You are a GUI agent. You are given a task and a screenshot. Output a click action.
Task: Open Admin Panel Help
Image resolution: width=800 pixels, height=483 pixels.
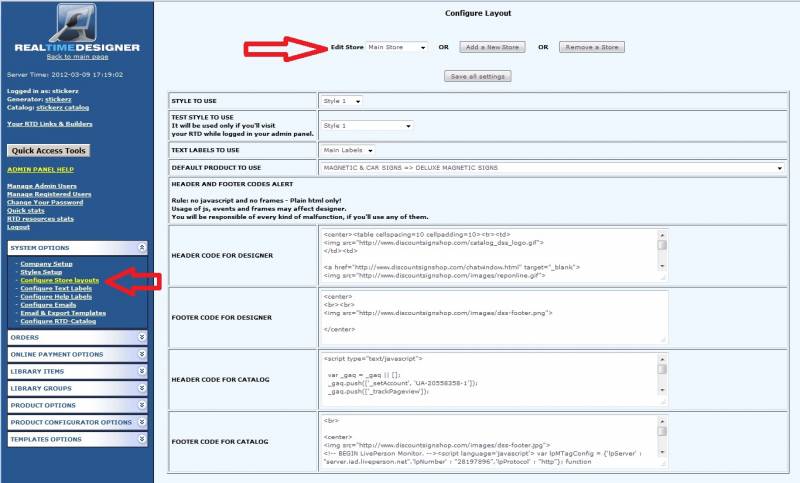pyautogui.click(x=40, y=169)
